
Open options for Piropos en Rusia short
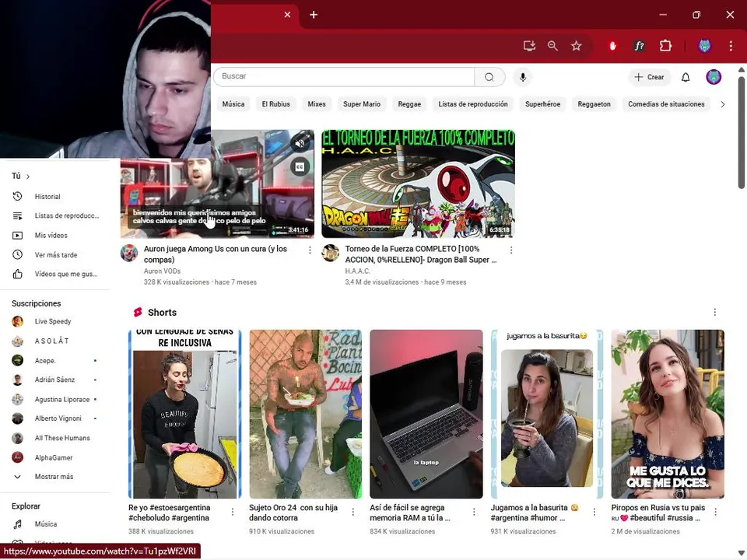(x=716, y=512)
